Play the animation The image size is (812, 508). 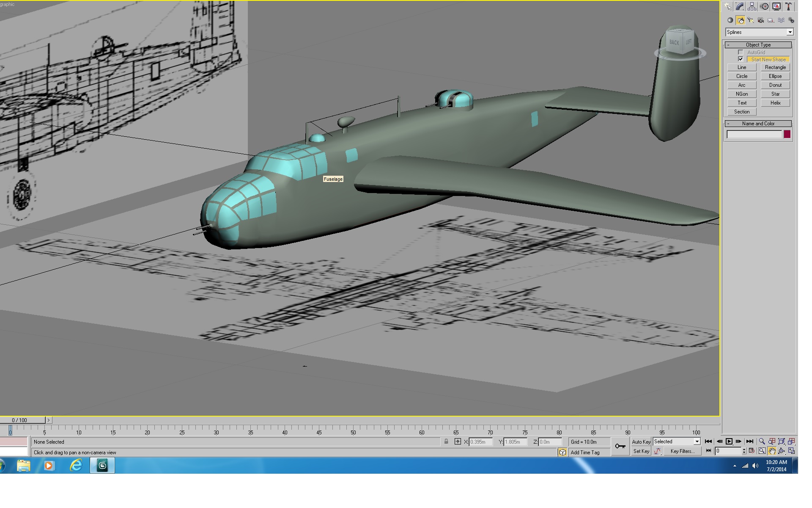click(729, 442)
